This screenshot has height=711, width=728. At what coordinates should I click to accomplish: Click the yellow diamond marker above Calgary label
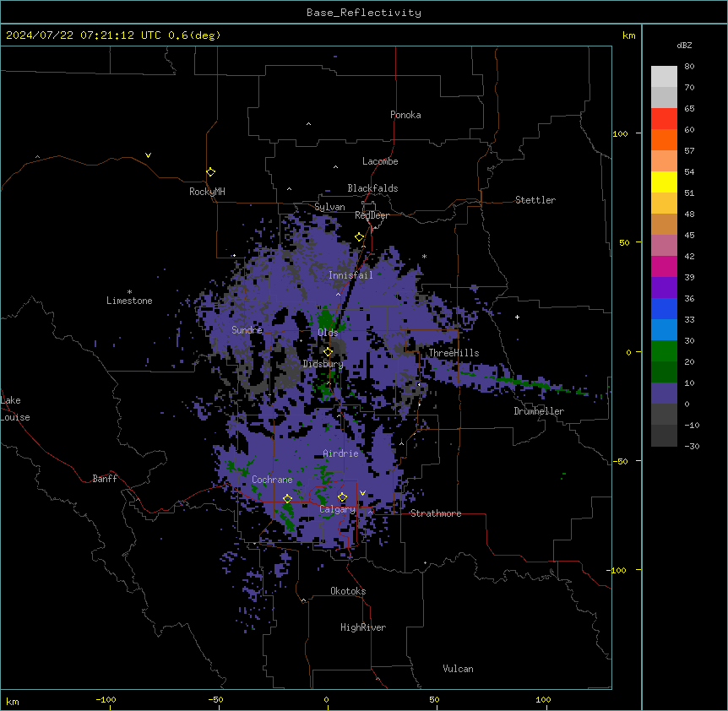pyautogui.click(x=342, y=497)
